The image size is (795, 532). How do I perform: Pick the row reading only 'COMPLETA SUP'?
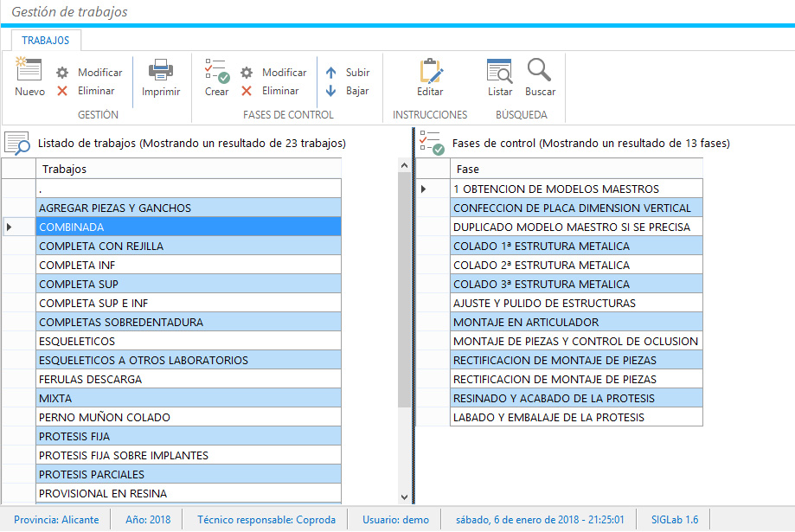tap(189, 284)
